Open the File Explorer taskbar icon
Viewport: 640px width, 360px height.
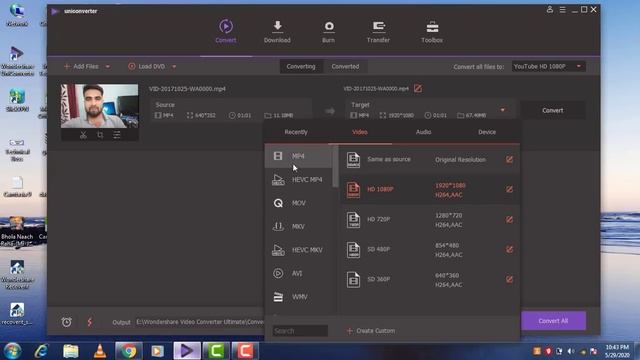point(71,351)
